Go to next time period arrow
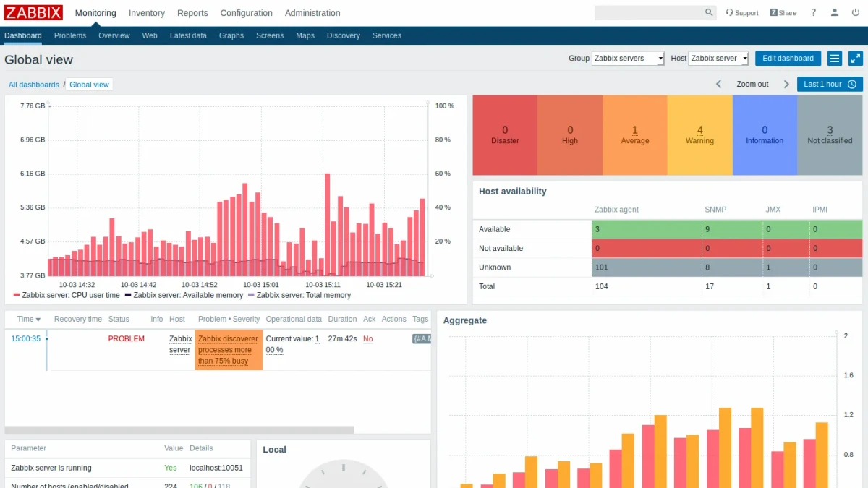This screenshot has width=868, height=488. [786, 85]
